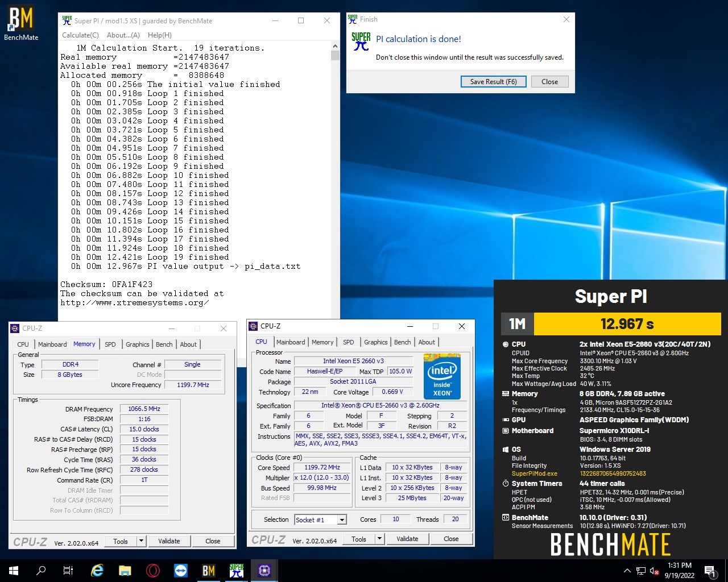Click Close button in front CPU-Z window
728x582 pixels.
coord(451,539)
